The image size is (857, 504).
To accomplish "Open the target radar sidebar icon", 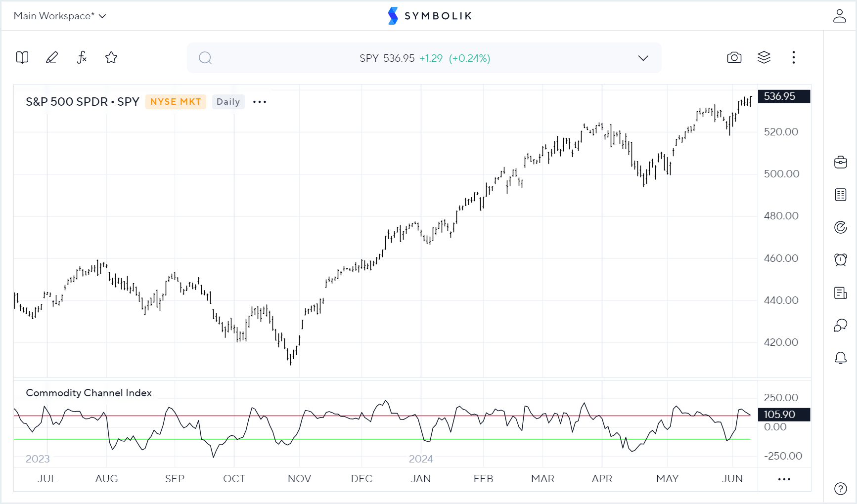I will tap(841, 227).
